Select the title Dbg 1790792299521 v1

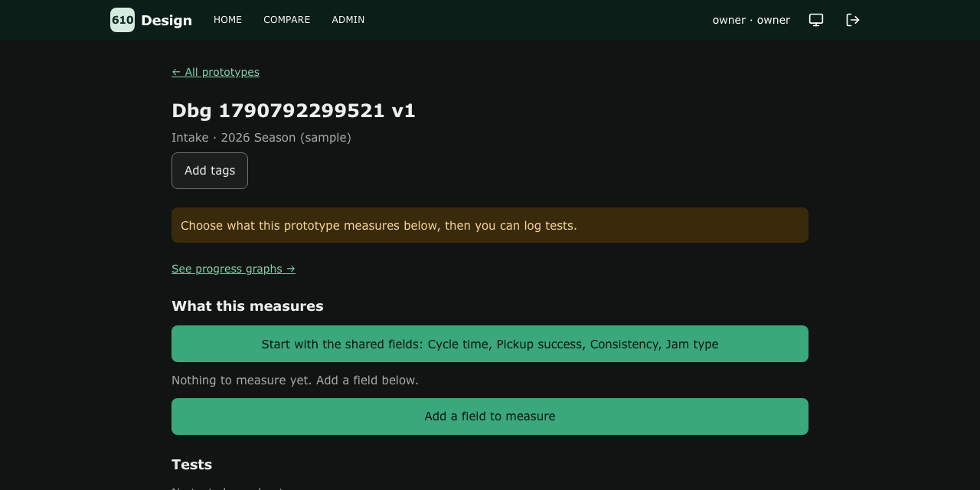pos(293,111)
